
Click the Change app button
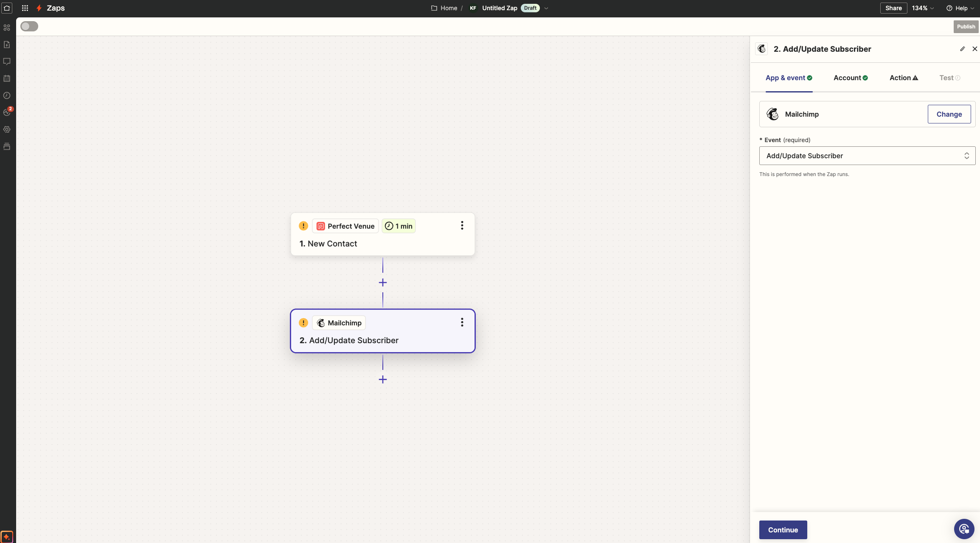949,114
